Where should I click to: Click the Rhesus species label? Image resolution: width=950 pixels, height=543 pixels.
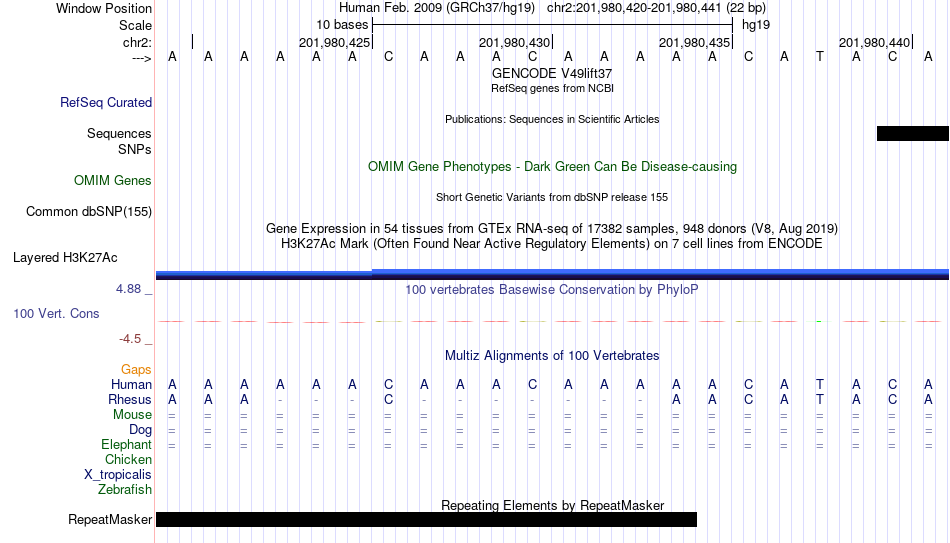130,400
